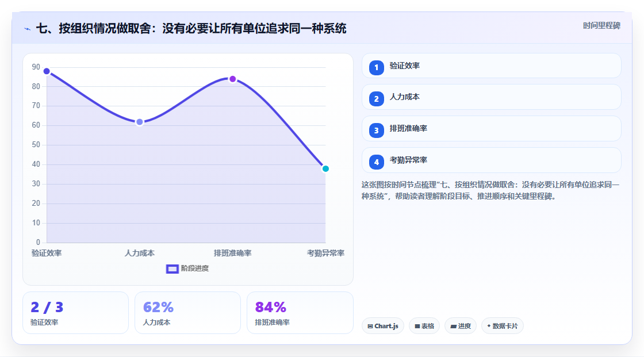Click numbered badge 1 for 验证效率
Viewport: 644px width, 357px height.
376,68
